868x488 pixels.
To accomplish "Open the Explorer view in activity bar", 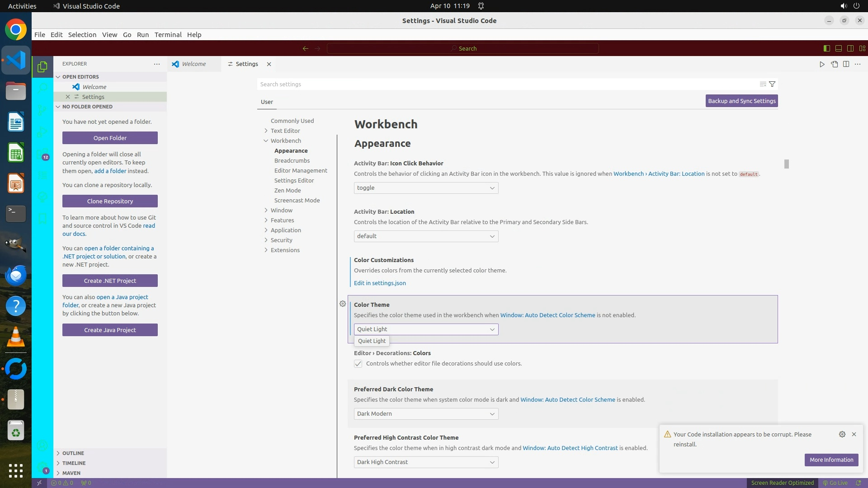I will 42,67.
